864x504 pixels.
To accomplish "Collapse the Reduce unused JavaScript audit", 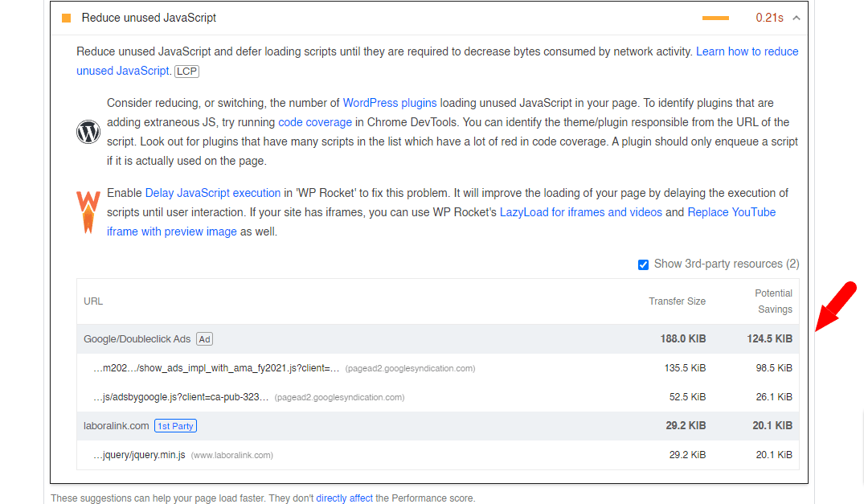I will point(796,18).
